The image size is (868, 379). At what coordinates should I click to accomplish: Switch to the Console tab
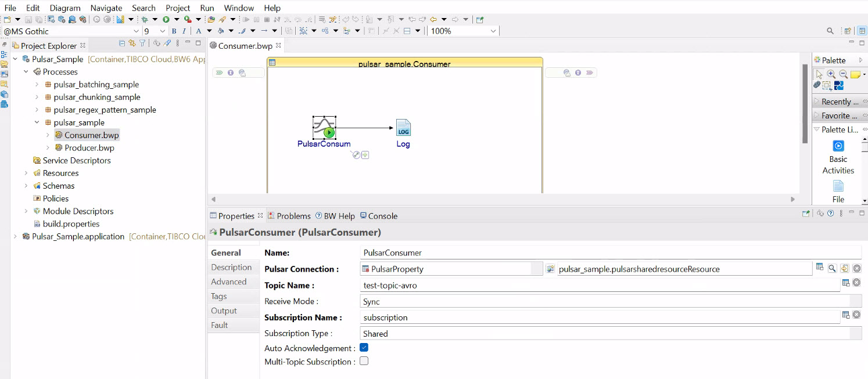coord(379,216)
